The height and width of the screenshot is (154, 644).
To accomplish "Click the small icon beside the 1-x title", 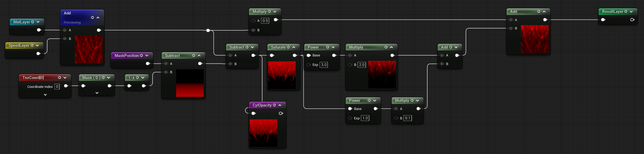I will 137,78.
